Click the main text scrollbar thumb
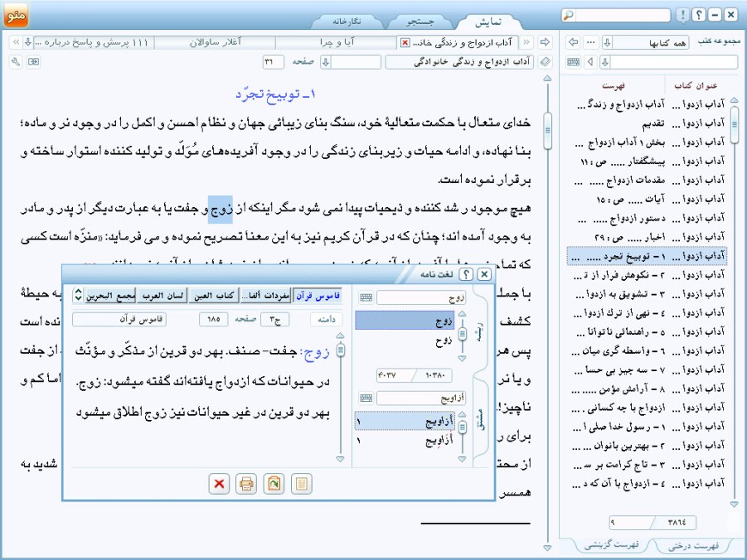747x560 pixels. click(x=547, y=131)
